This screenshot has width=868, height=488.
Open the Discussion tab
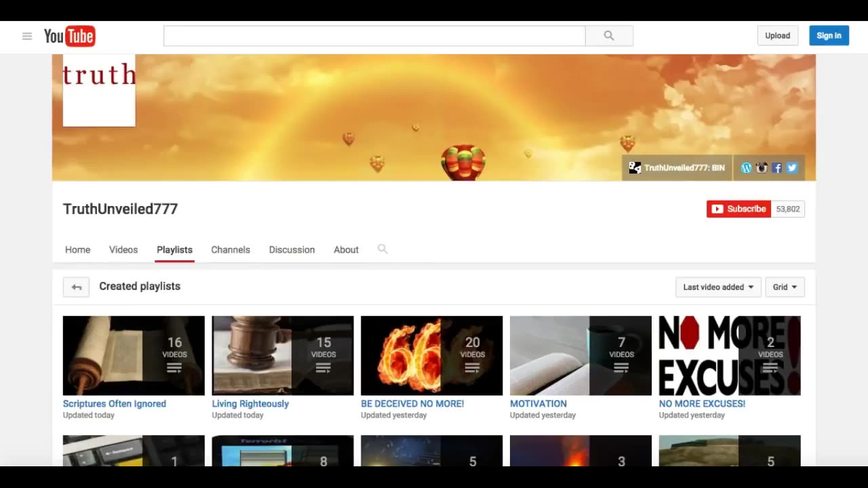[x=292, y=249]
